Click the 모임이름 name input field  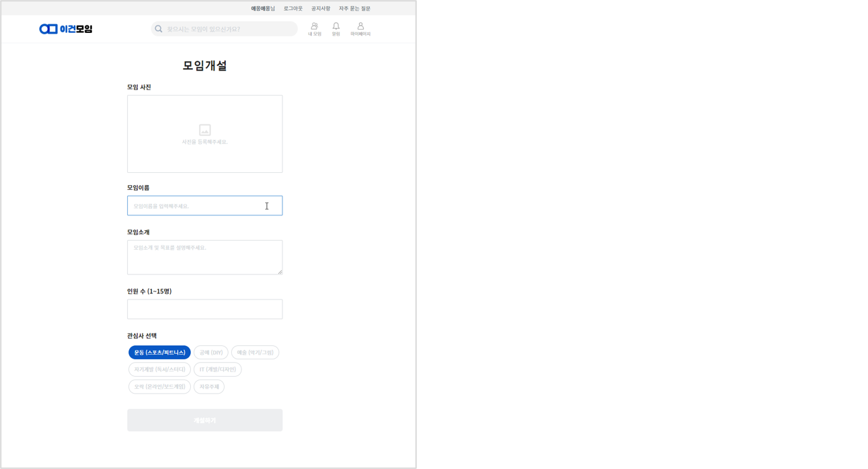204,205
